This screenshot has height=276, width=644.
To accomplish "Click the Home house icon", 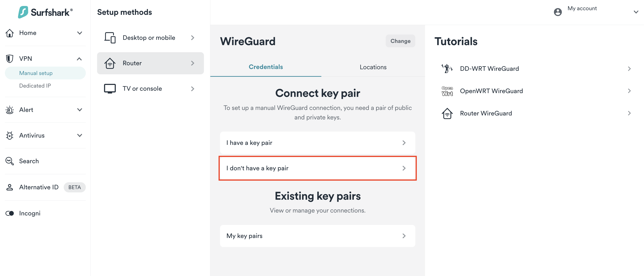I will point(10,33).
